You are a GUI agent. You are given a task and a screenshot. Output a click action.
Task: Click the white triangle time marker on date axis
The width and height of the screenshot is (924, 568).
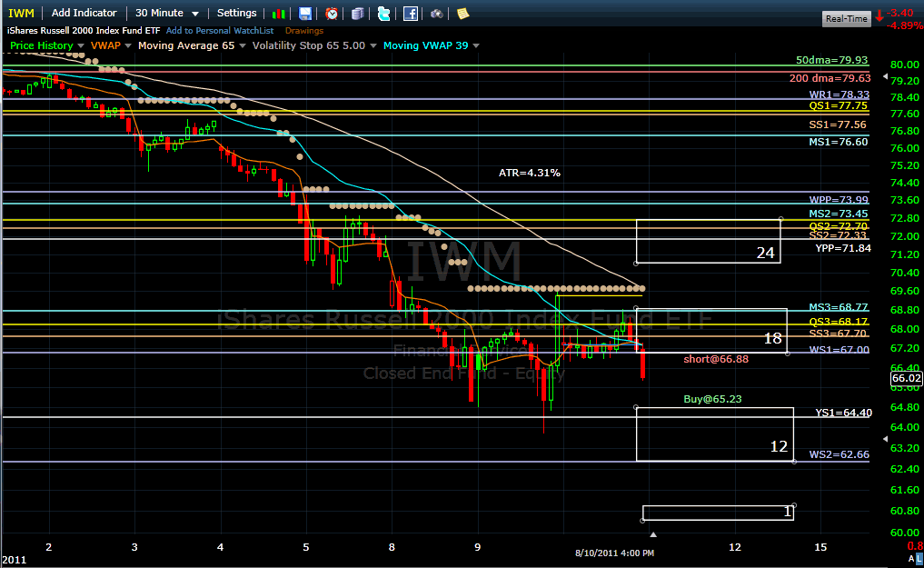pyautogui.click(x=653, y=534)
